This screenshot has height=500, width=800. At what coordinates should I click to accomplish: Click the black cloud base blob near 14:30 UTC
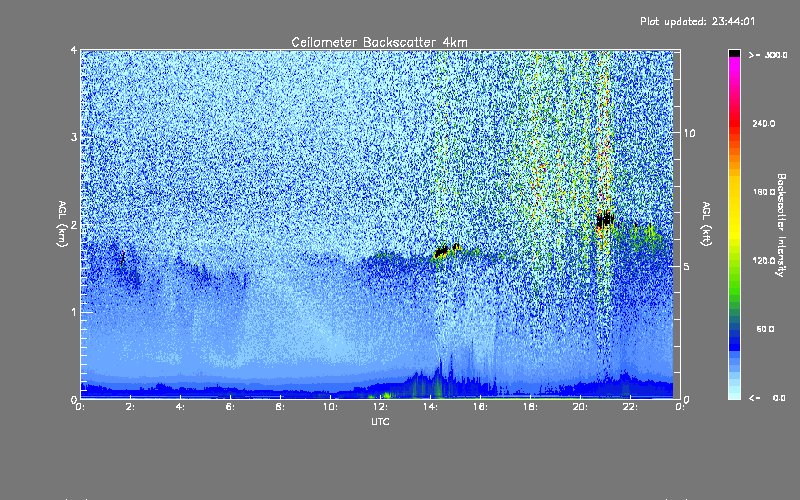[441, 252]
